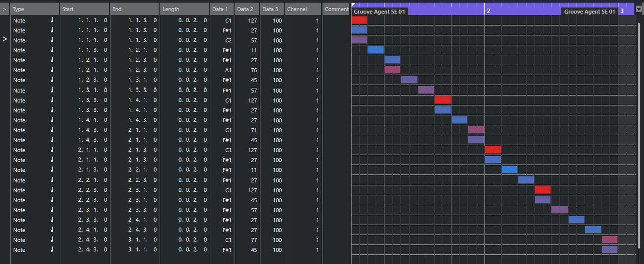Click Start value '2. 3. 3. 0'

[93, 220]
